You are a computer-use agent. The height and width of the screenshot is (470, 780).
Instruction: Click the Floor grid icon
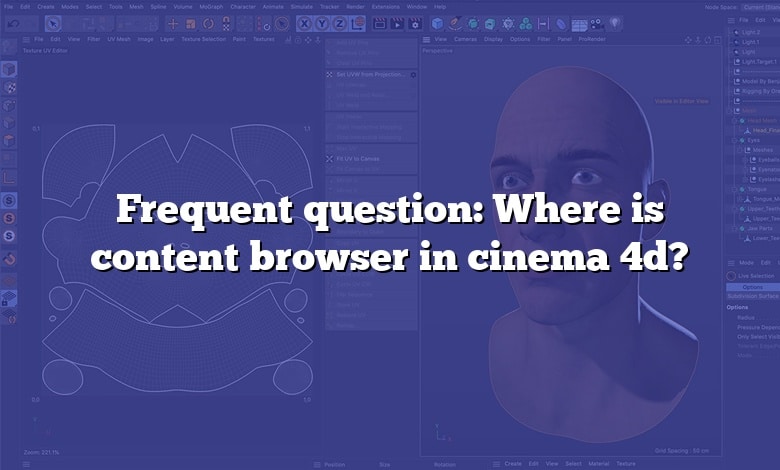[579, 24]
